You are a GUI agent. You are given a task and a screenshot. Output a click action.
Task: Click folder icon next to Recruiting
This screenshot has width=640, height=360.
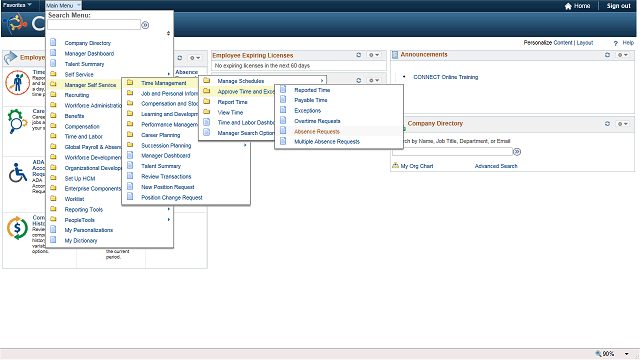(53, 94)
